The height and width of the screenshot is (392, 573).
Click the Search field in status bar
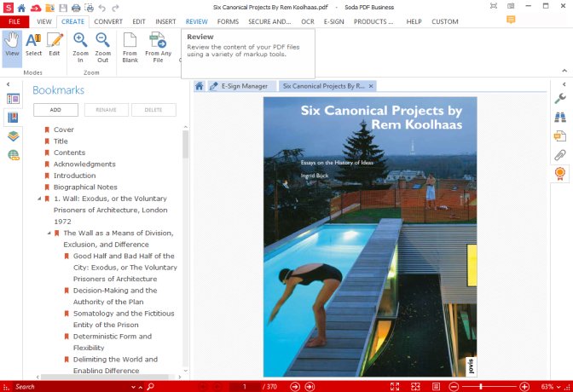[72, 387]
